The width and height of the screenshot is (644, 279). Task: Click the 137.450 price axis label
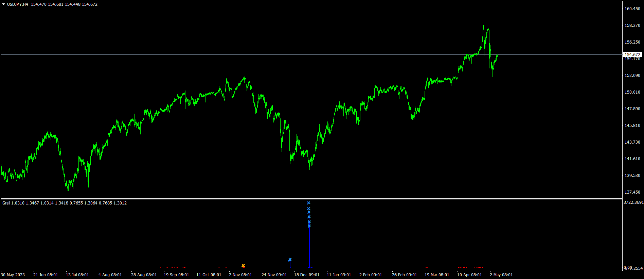tap(632, 192)
